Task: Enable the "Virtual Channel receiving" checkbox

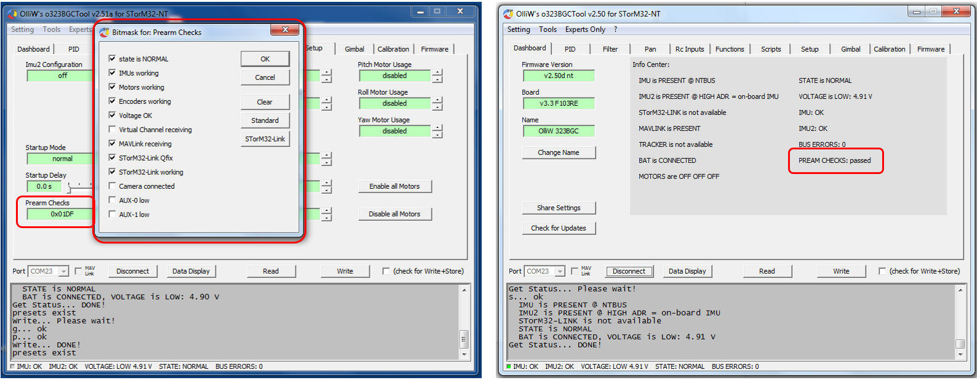Action: pos(112,129)
